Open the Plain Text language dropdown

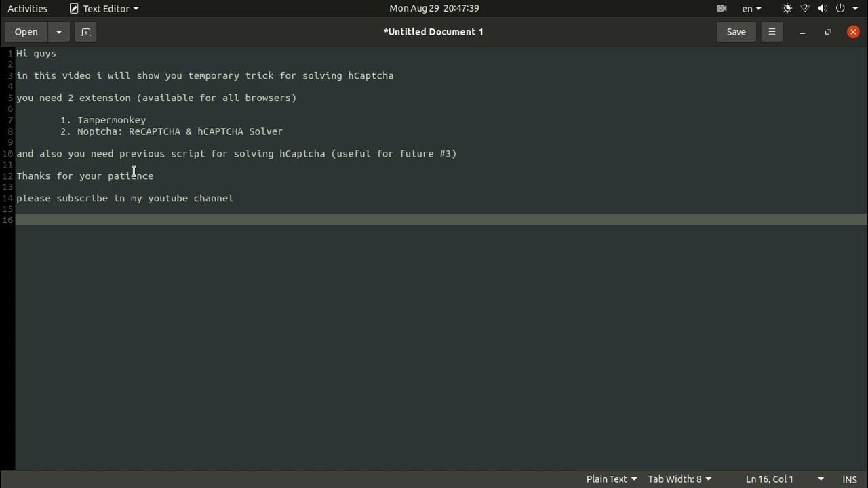[x=611, y=479]
